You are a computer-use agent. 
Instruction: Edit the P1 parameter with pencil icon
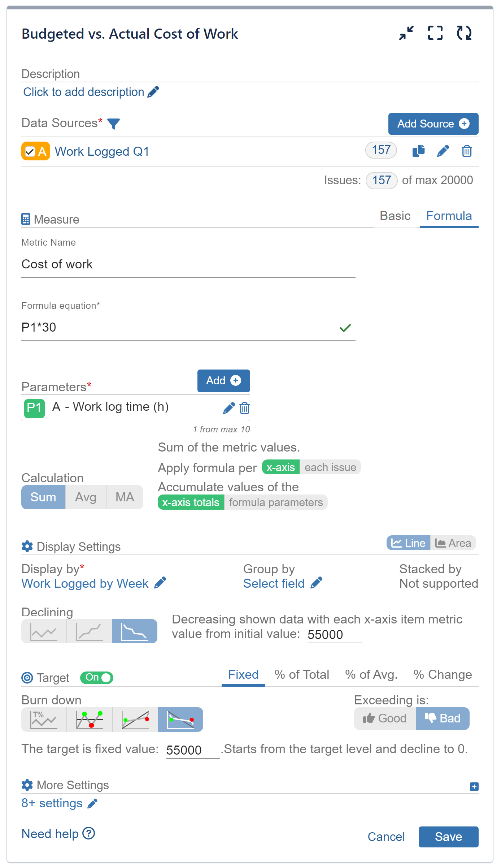click(229, 408)
